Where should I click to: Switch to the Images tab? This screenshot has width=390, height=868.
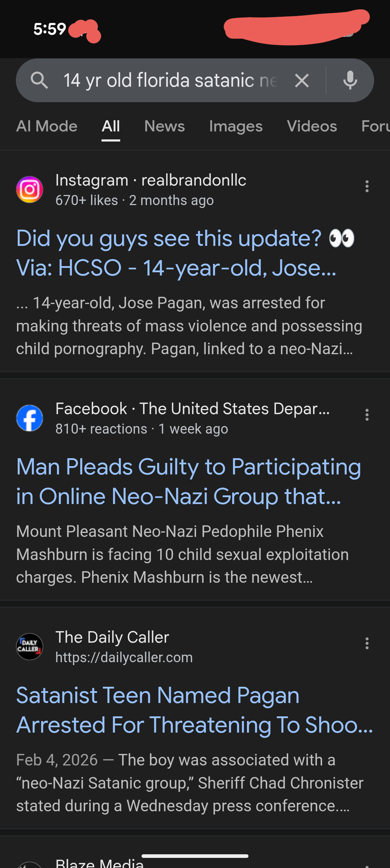[x=236, y=126]
